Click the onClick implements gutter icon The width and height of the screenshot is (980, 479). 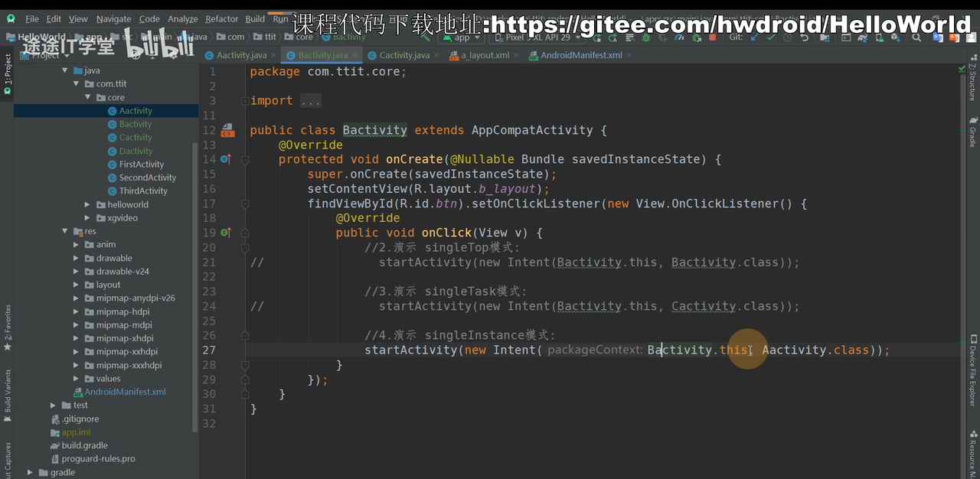coord(225,233)
